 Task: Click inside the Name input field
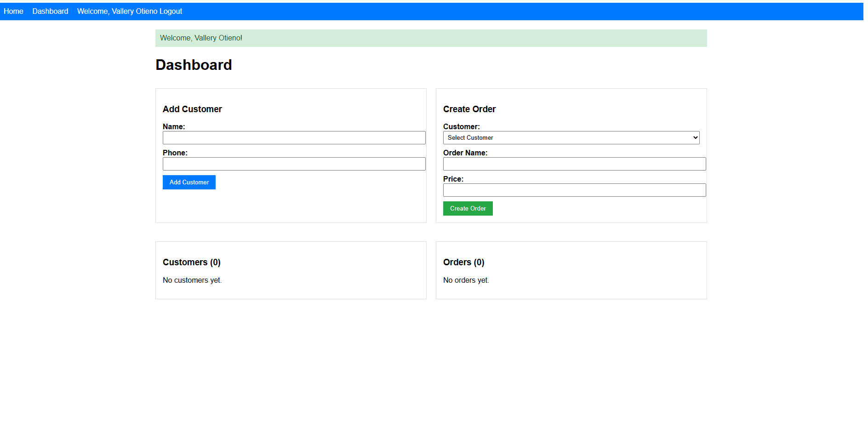[294, 137]
